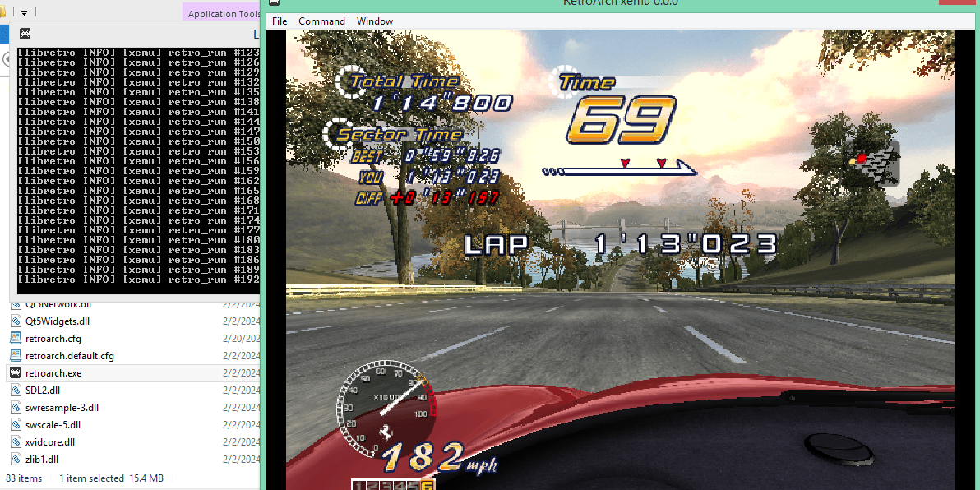The width and height of the screenshot is (980, 490).
Task: Click the xvidcore.dll file icon
Action: pos(16,442)
